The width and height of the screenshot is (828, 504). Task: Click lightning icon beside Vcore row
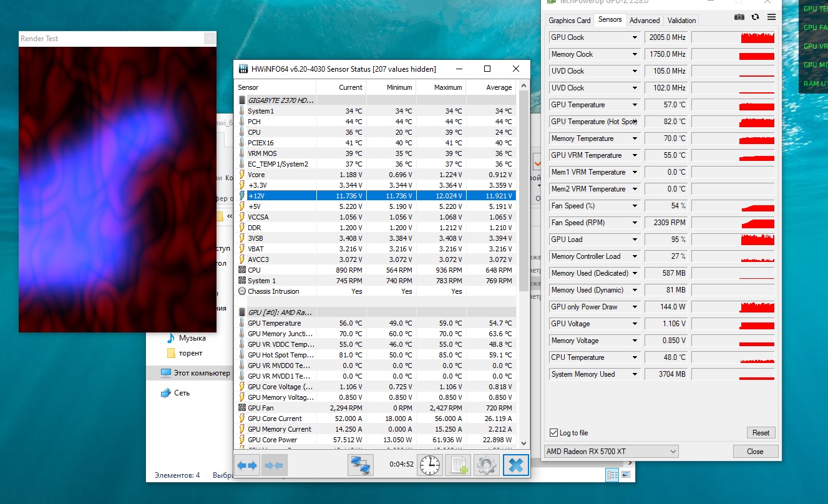tap(242, 175)
